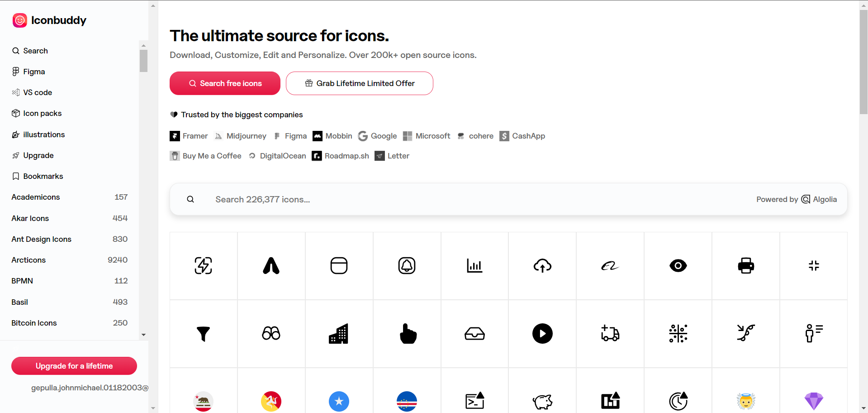Click the Search free icons button
The image size is (868, 413).
[x=225, y=83]
